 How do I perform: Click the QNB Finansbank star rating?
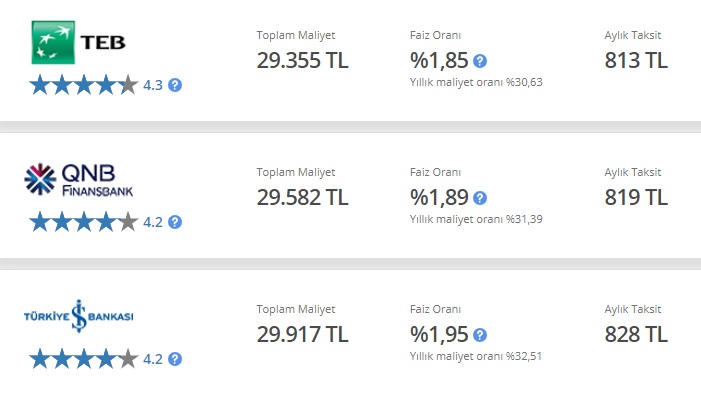tap(84, 222)
